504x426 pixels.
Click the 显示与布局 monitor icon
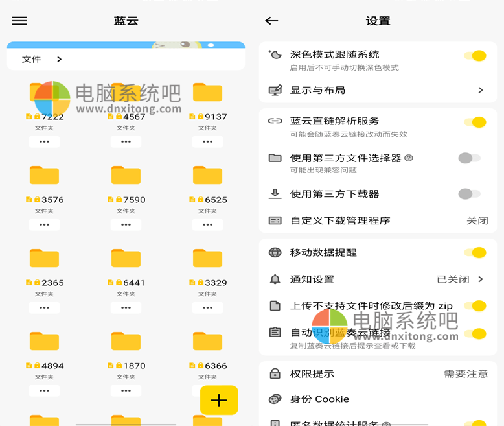click(x=275, y=90)
